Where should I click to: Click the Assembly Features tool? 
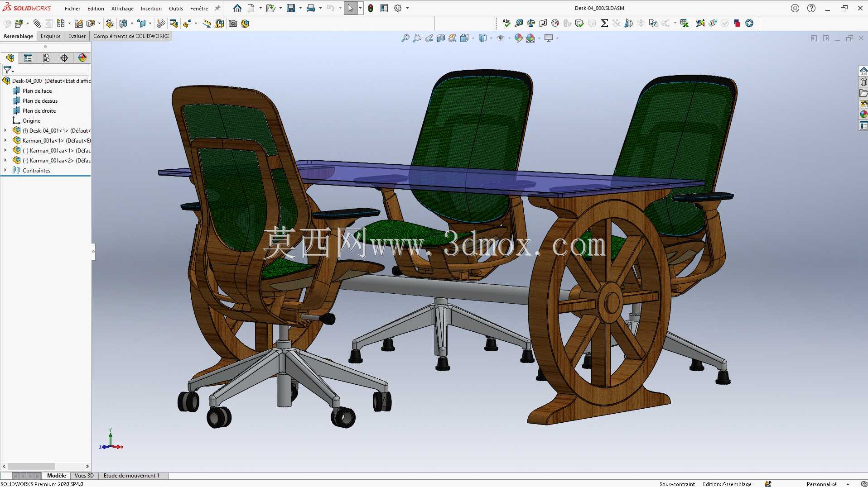click(x=123, y=24)
